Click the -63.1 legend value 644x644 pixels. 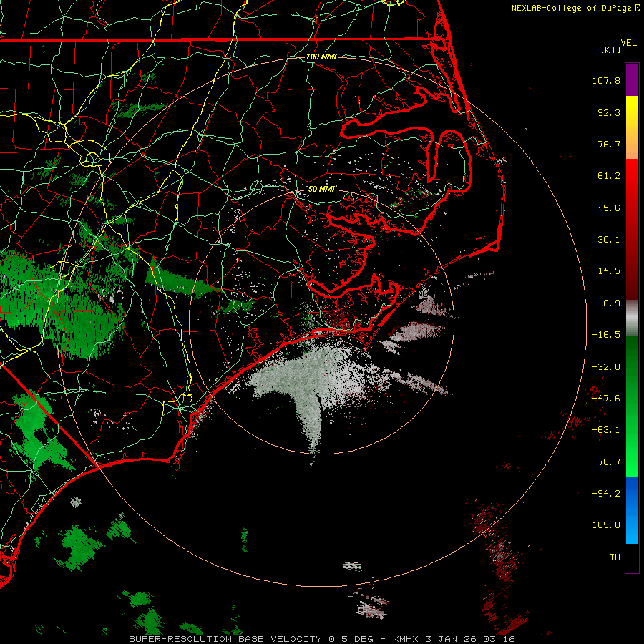pyautogui.click(x=606, y=430)
